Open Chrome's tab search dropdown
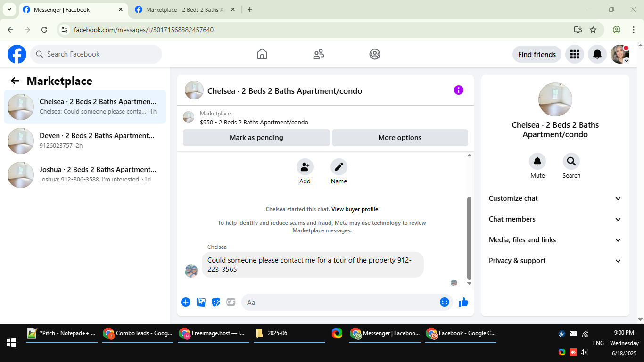Screen dimensions: 644x362 [x=9, y=9]
